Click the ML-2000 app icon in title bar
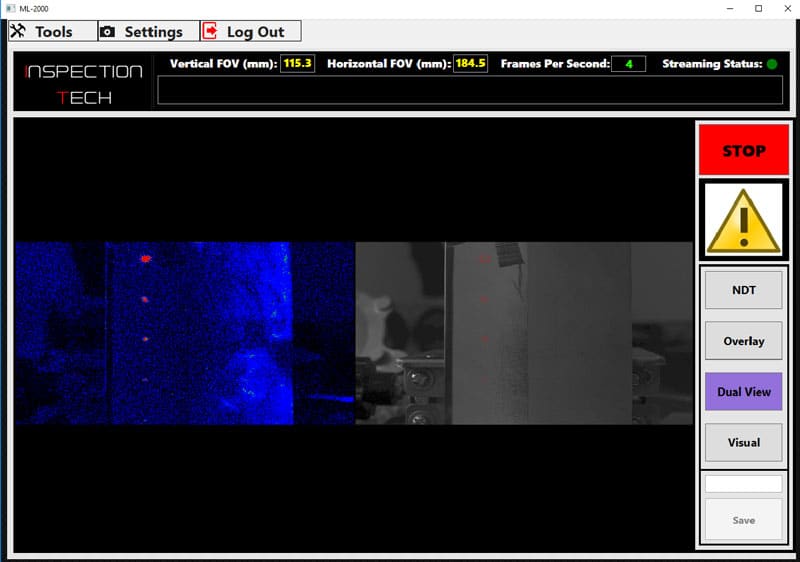The width and height of the screenshot is (800, 562). (x=10, y=8)
